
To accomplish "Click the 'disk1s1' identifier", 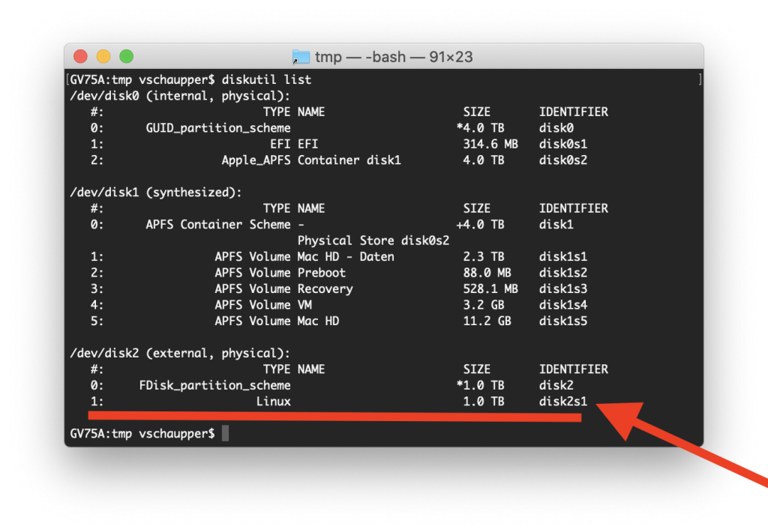I will (x=563, y=256).
